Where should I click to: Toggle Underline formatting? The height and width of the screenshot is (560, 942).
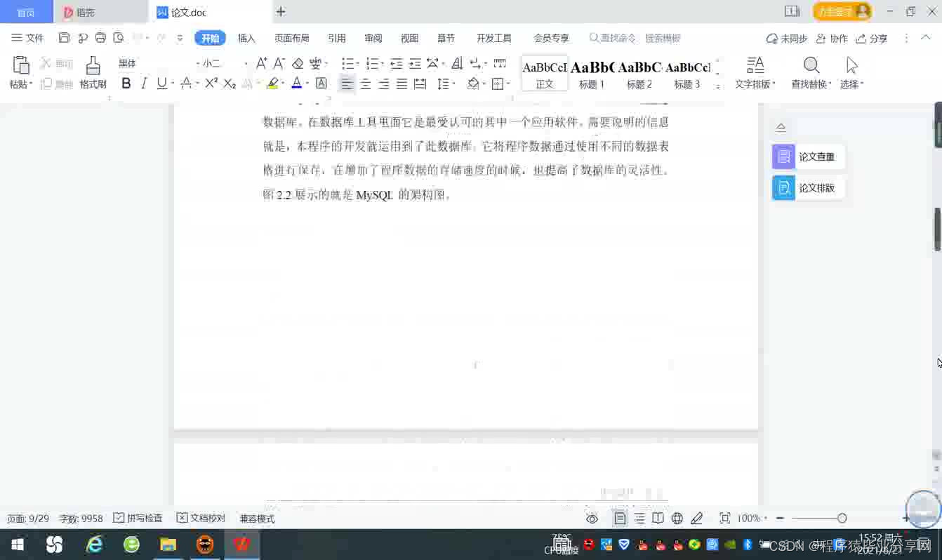point(161,84)
